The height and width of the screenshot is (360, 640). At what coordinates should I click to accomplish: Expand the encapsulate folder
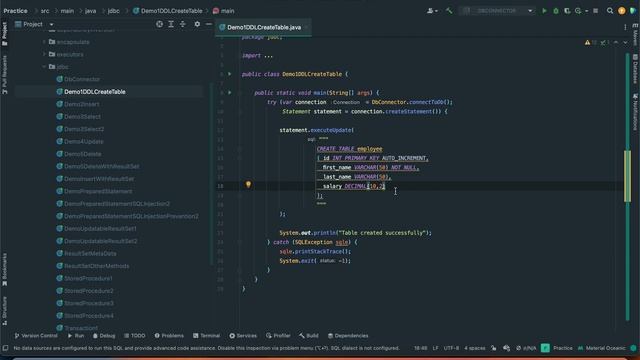click(x=44, y=42)
